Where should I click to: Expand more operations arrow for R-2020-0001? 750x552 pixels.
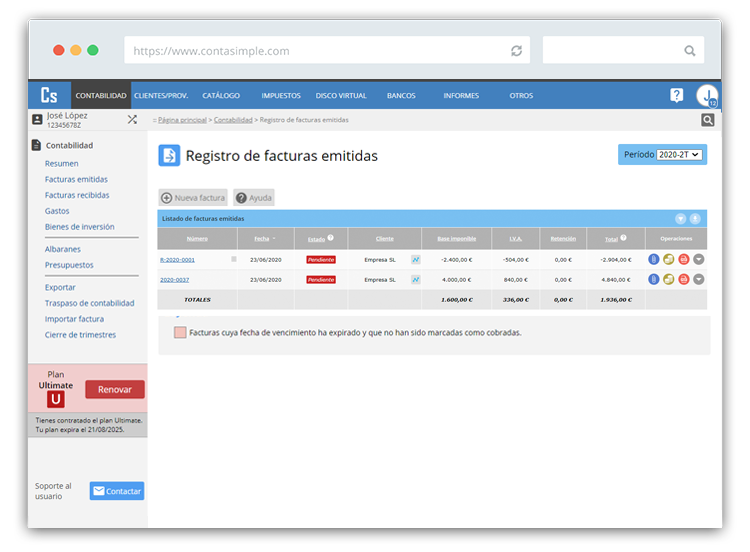tap(699, 259)
